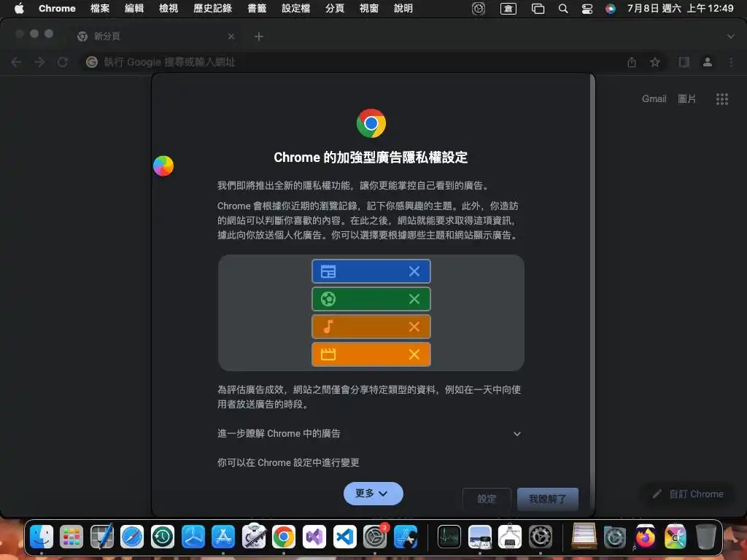Open Safari from the Dock
747x560 pixels.
(x=132, y=537)
